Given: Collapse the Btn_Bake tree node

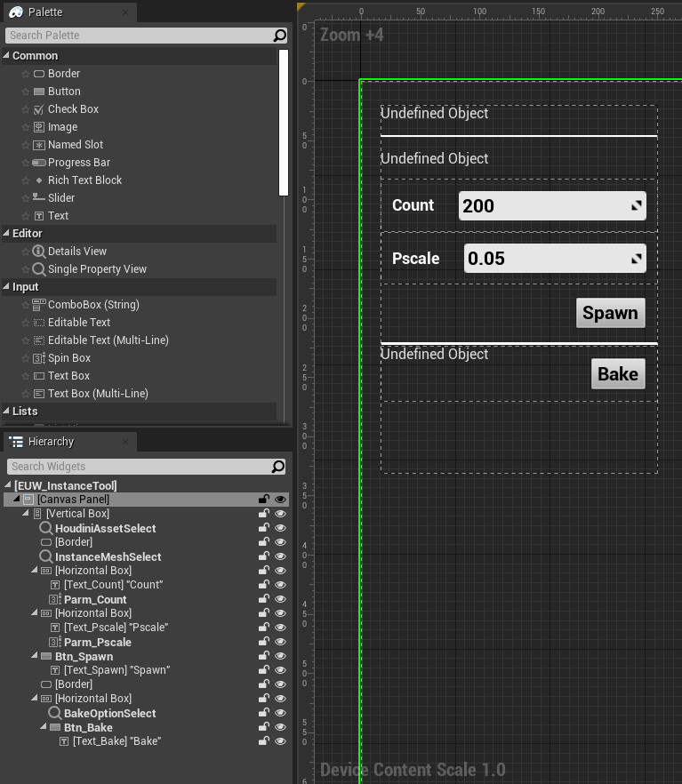Looking at the screenshot, I should (44, 726).
